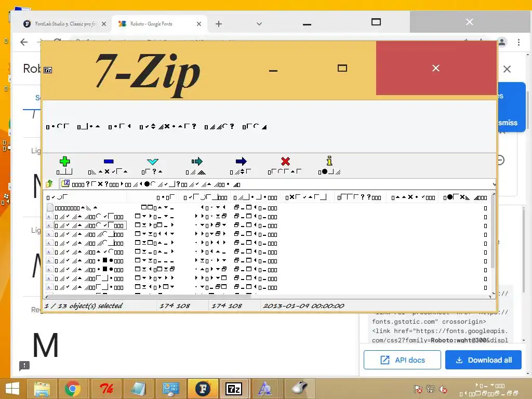Close the Roboto - Google Fonts tab
Screen dimensions: 532x399
199,24
